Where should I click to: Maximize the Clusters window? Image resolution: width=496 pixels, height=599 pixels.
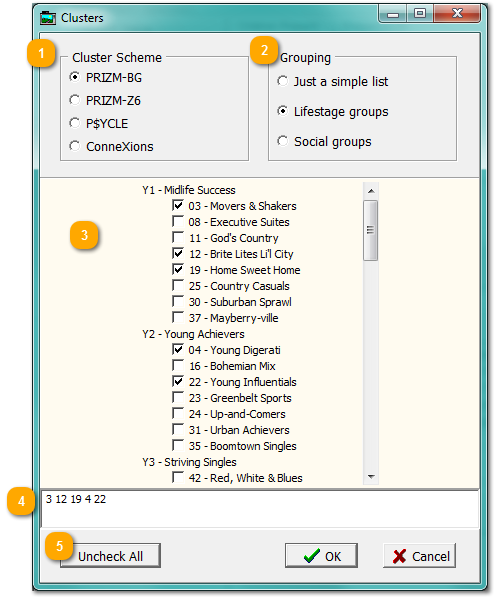click(x=420, y=14)
